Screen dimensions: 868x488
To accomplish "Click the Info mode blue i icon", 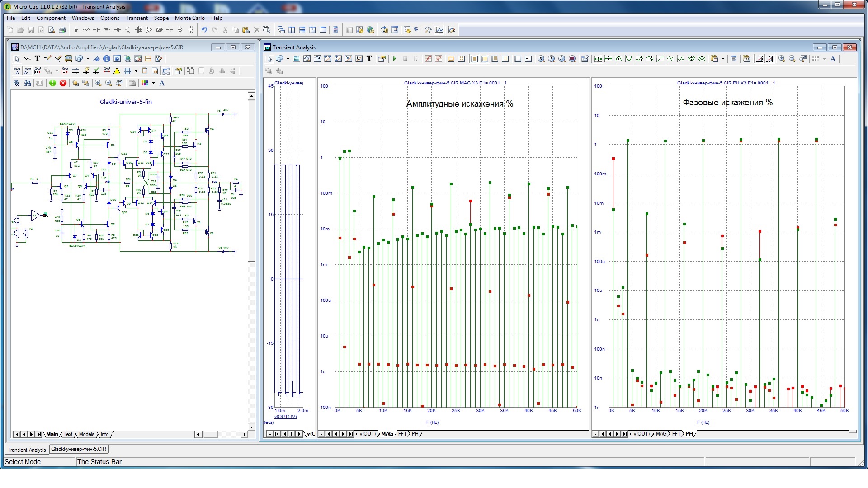I will click(x=107, y=59).
